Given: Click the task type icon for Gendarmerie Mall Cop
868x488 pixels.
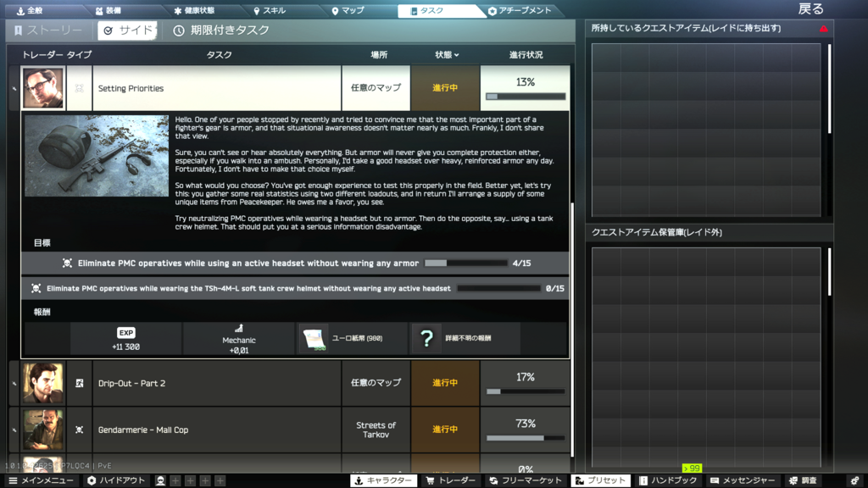Looking at the screenshot, I should 79,430.
